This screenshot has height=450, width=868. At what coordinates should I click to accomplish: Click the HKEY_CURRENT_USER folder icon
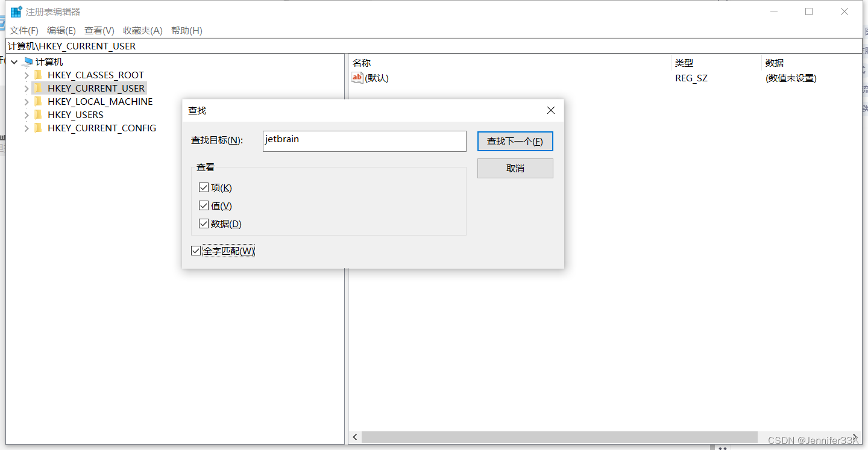[39, 88]
